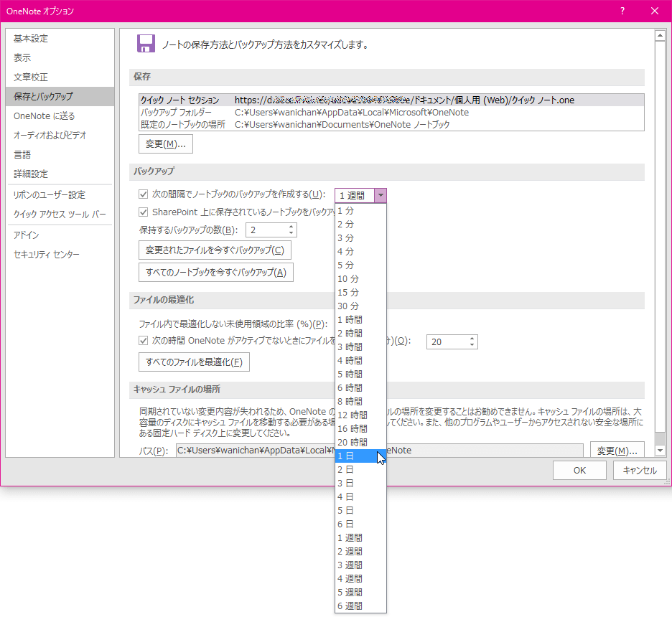This screenshot has width=672, height=617.
Task: Select 保存とバックアップ category
Action: coord(60,96)
